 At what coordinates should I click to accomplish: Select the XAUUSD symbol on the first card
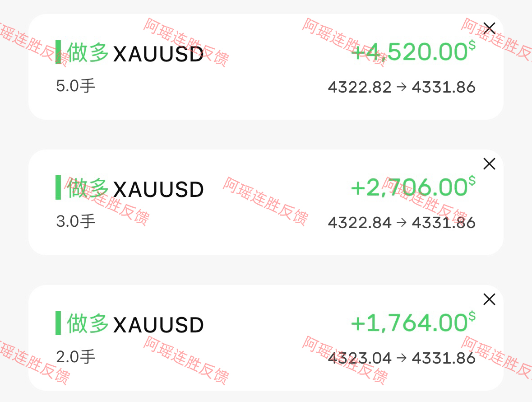point(158,54)
